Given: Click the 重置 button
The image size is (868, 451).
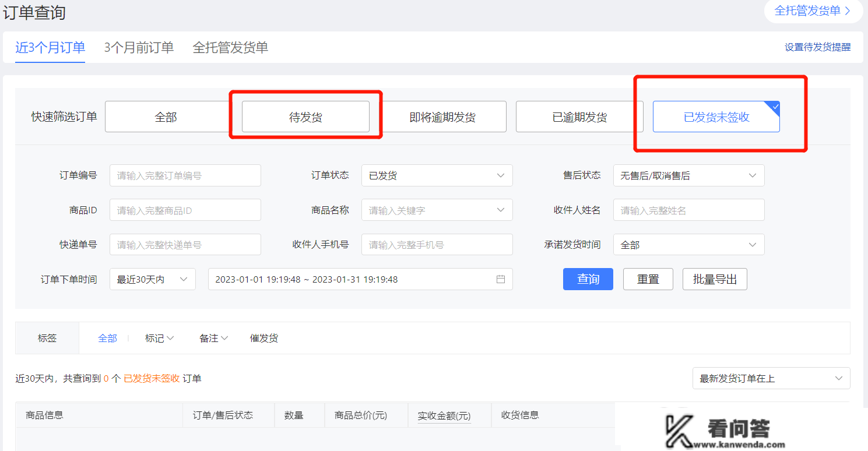Looking at the screenshot, I should click(648, 279).
